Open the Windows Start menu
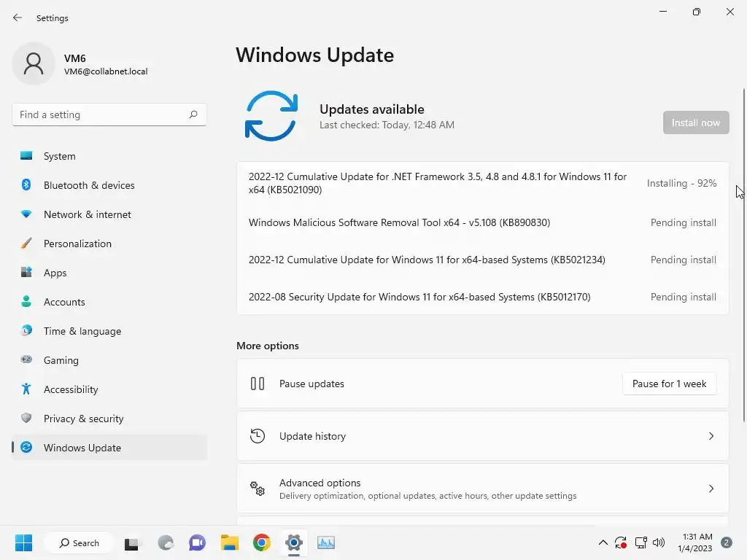The width and height of the screenshot is (747, 560). point(23,542)
